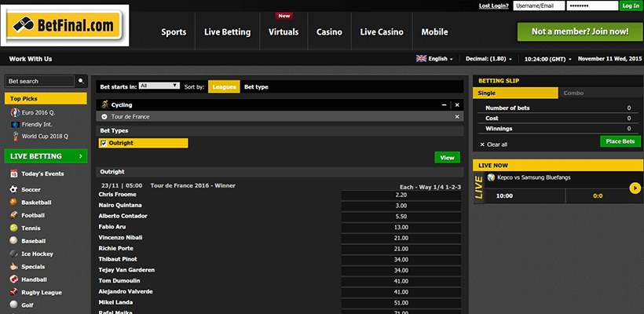Screen dimensions: 644x314
Task: Click the Clear all X icon
Action: pos(482,144)
